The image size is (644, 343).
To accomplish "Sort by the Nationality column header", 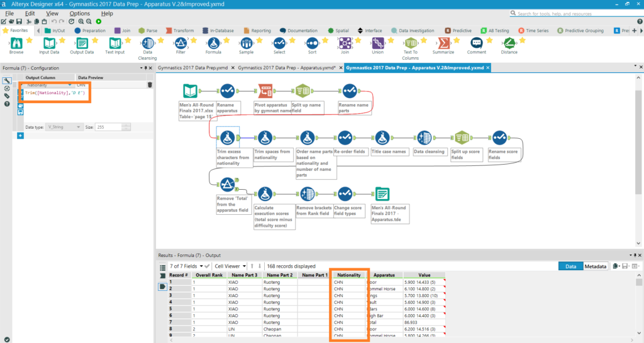I will pos(349,275).
